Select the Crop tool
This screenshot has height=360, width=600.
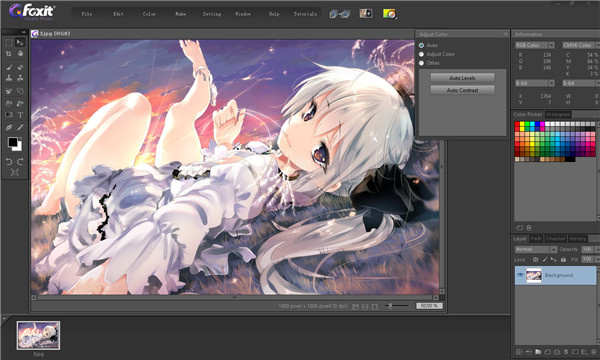tap(9, 54)
